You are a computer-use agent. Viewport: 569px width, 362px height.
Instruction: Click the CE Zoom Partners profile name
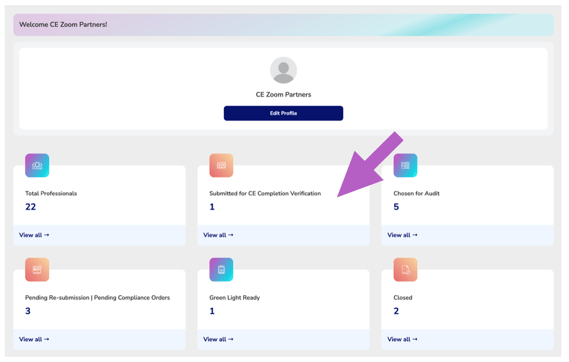pos(283,94)
